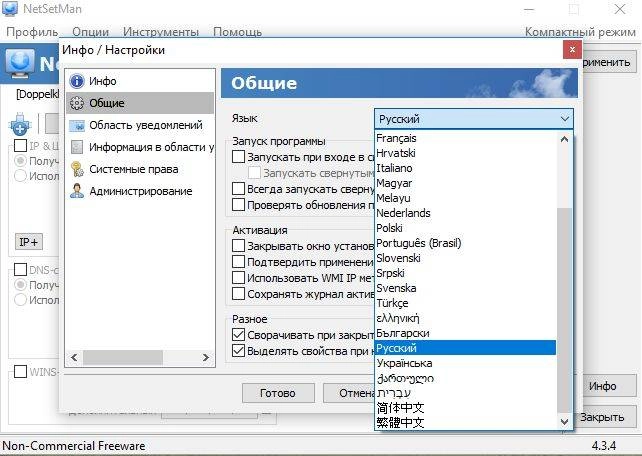Screen dimensions: 642x456
Task: Open the Профиль menu
Action: [32, 32]
